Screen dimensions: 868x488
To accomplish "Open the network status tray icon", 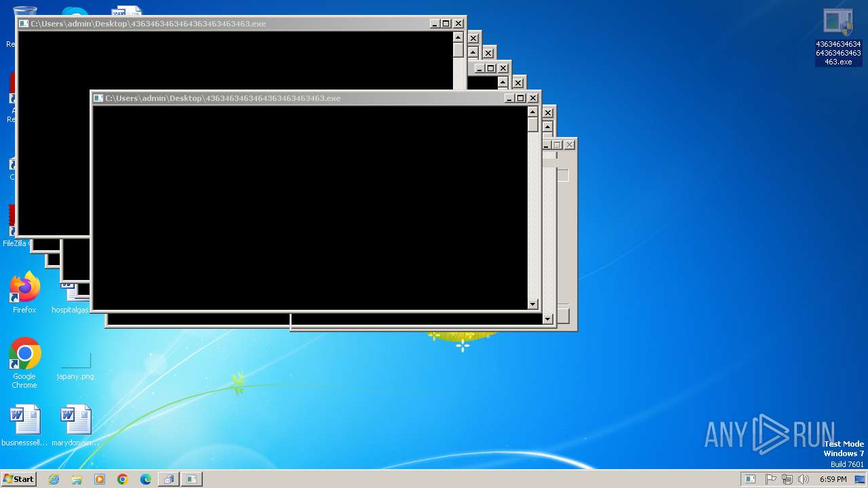I will [x=787, y=479].
